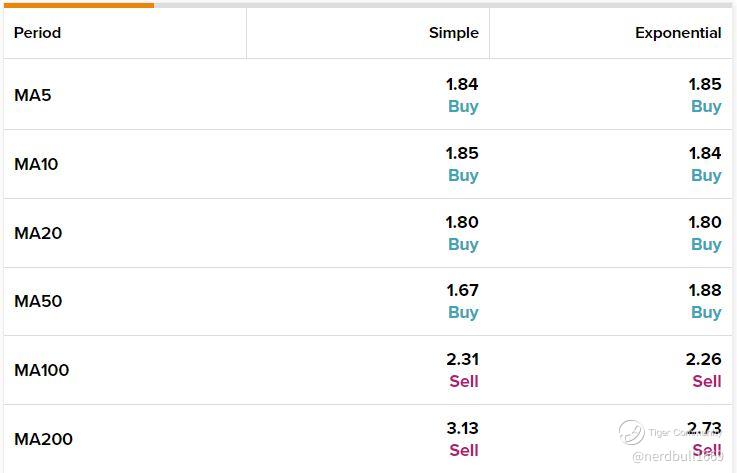Viewport: 737px width, 473px height.
Task: Click the 2.26 Exponential MA100 value
Action: coord(704,359)
